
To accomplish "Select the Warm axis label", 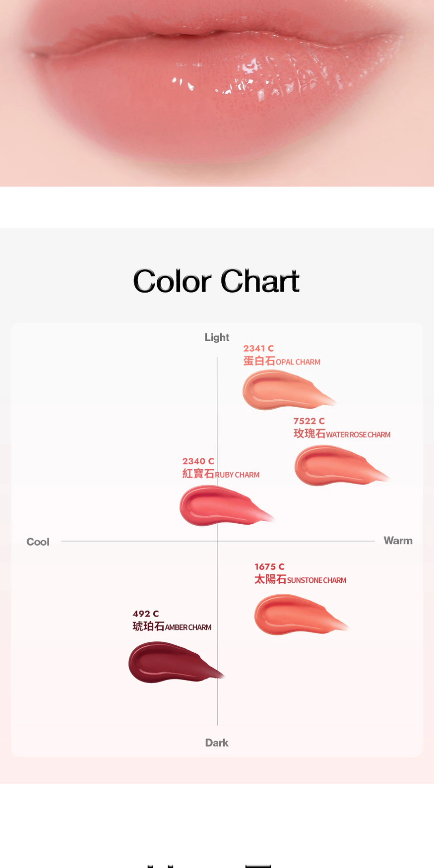I will point(398,541).
